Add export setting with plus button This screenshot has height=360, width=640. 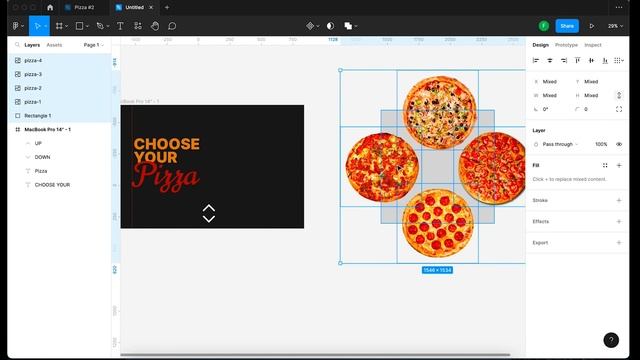pyautogui.click(x=619, y=242)
